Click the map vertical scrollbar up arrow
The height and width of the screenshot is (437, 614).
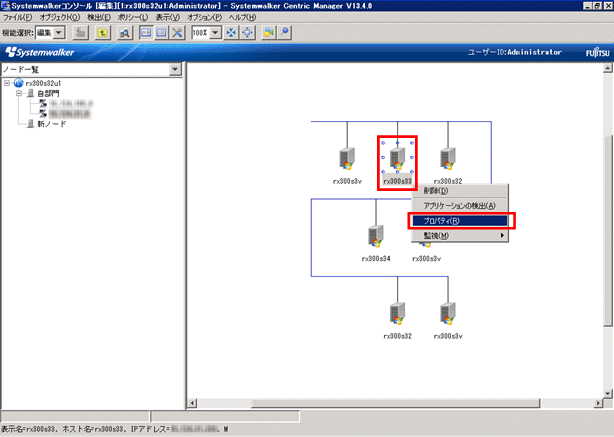[608, 68]
